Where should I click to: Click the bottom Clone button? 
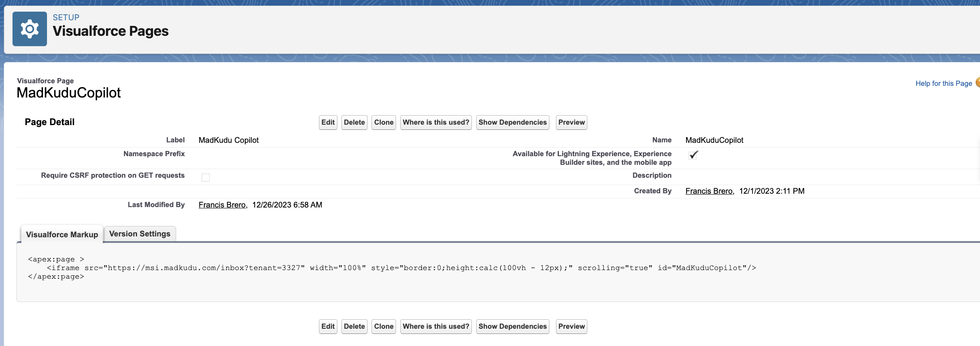coord(384,327)
